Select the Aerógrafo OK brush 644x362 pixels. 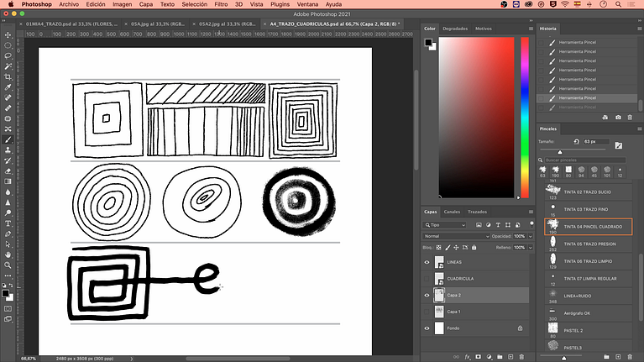(588, 313)
